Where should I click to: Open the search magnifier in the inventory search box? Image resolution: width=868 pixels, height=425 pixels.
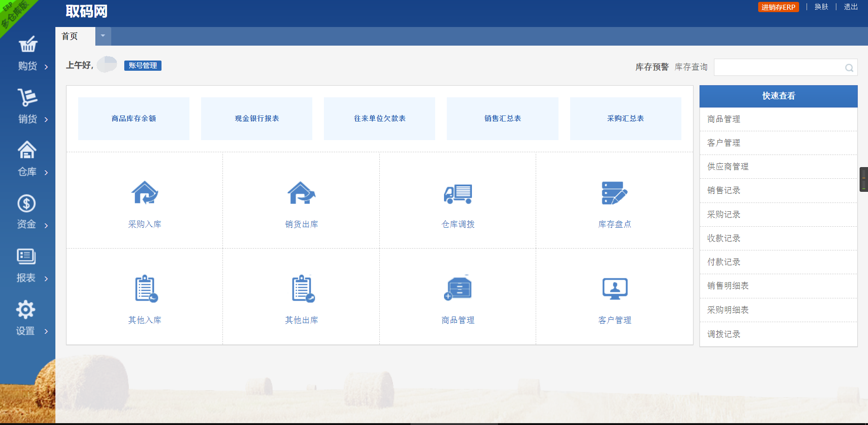849,67
